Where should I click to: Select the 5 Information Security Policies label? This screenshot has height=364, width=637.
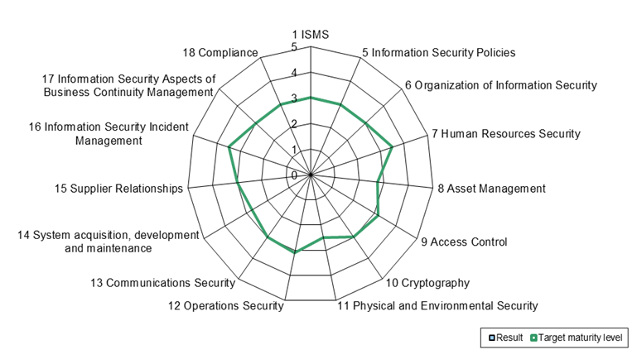pyautogui.click(x=439, y=53)
